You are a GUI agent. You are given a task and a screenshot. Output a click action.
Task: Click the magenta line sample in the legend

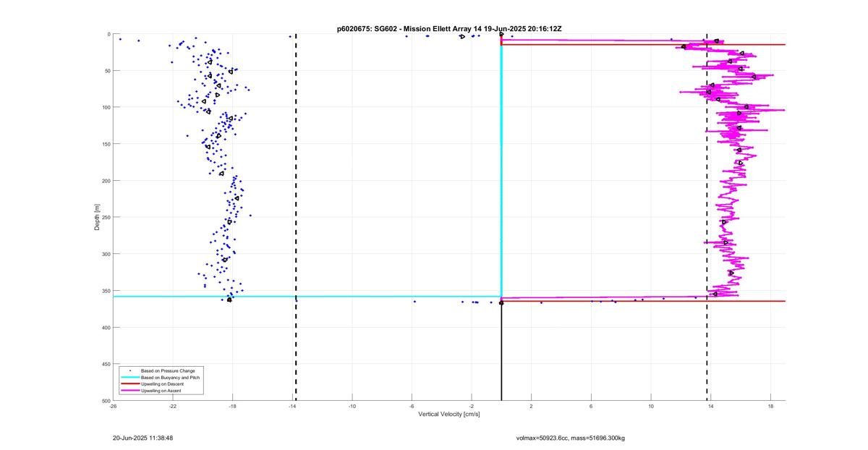pos(129,391)
